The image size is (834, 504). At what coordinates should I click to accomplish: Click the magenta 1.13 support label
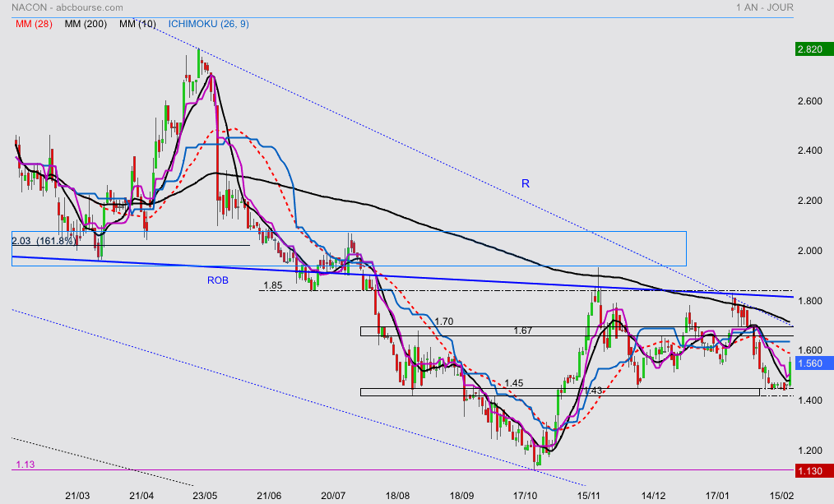click(25, 465)
